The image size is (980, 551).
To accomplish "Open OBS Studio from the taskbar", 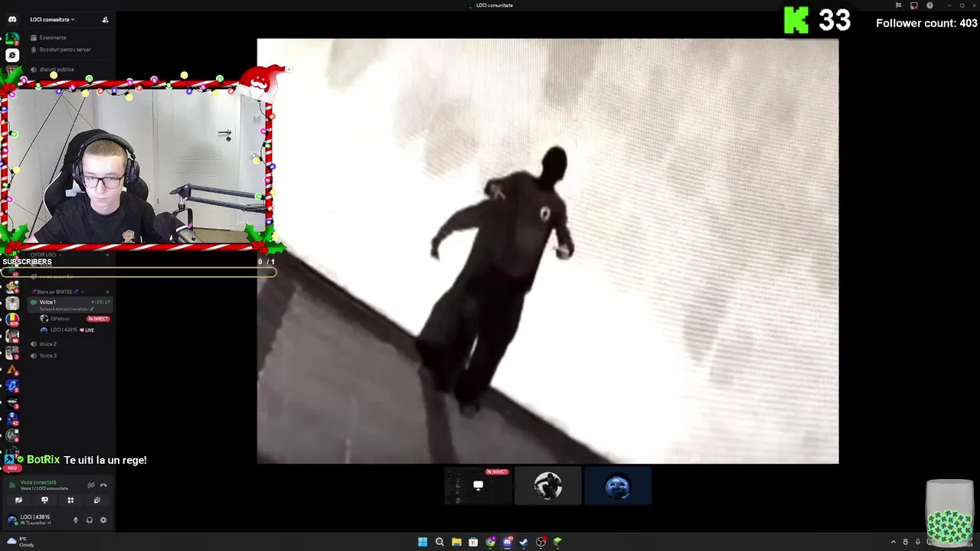I will coord(541,542).
